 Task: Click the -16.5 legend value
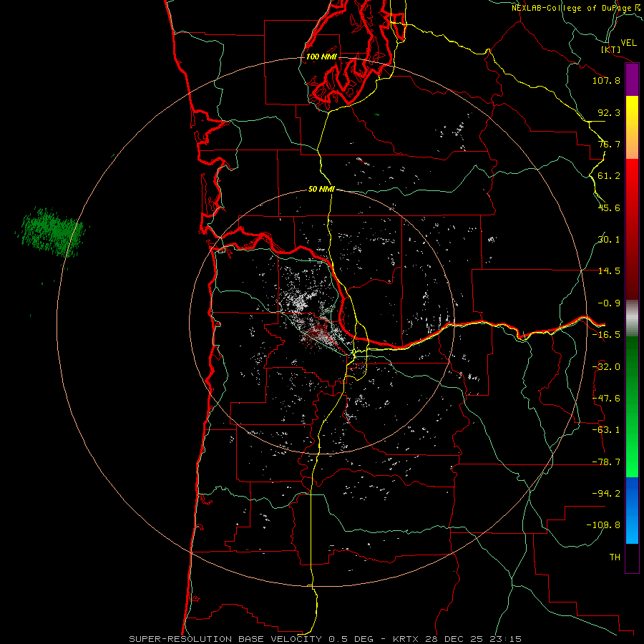pos(606,335)
